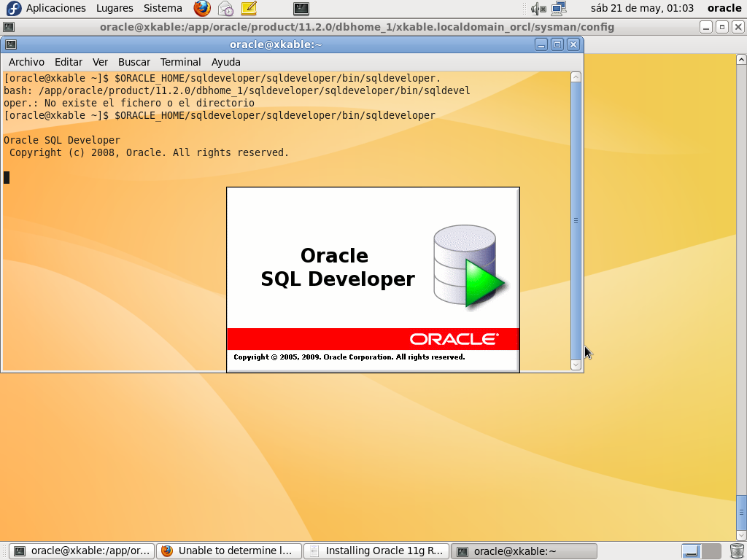The height and width of the screenshot is (560, 747).
Task: Open the trash icon in bottom panel
Action: 737,551
